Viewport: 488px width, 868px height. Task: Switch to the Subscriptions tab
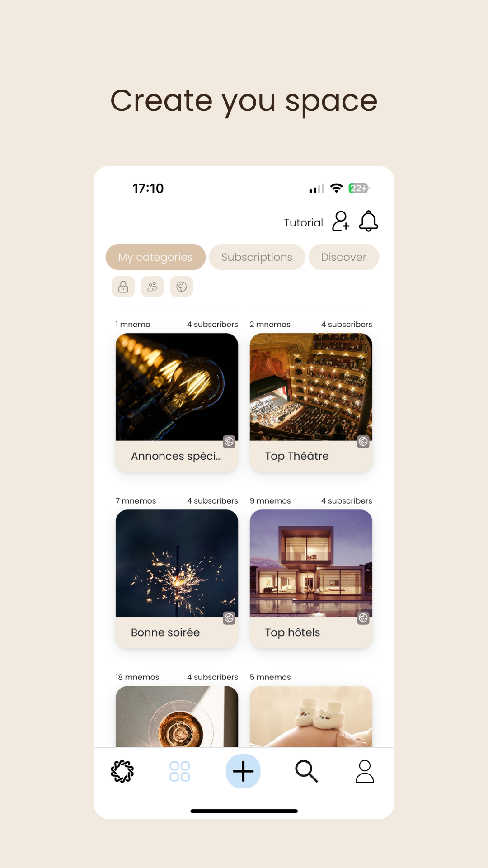pos(257,257)
